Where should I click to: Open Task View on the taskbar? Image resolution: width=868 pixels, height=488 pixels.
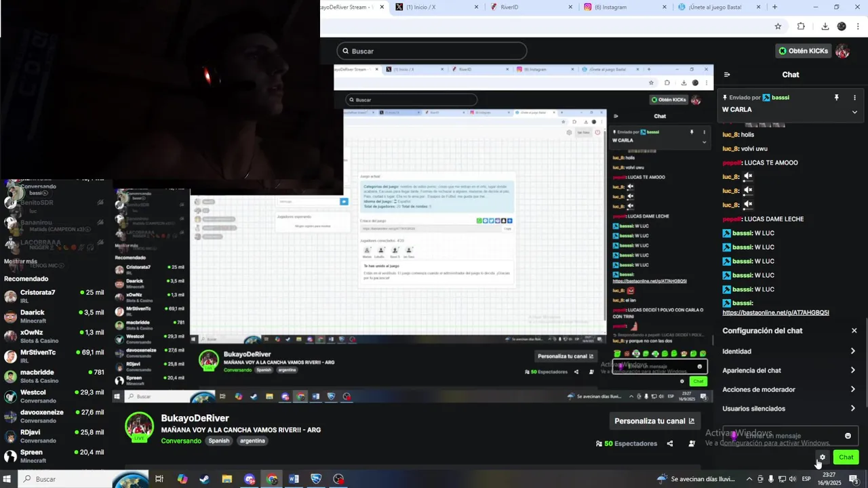159,479
